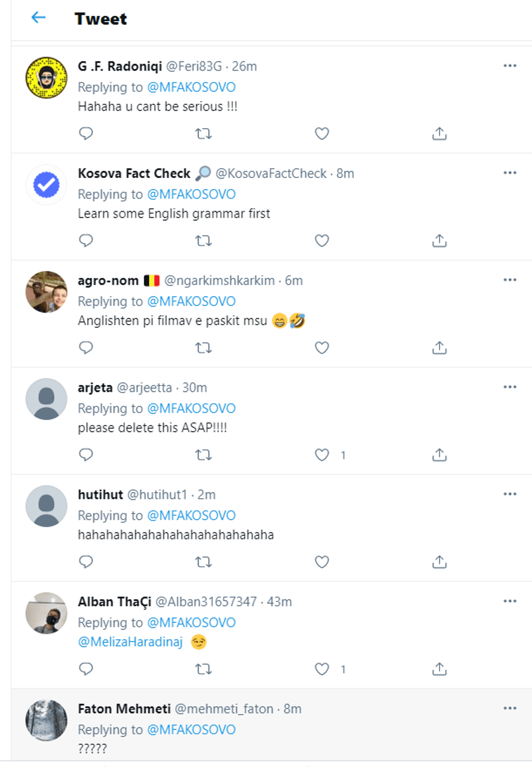Reply to G .F. Radoniqi's tweet
Image resolution: width=532 pixels, height=767 pixels.
pyautogui.click(x=86, y=133)
